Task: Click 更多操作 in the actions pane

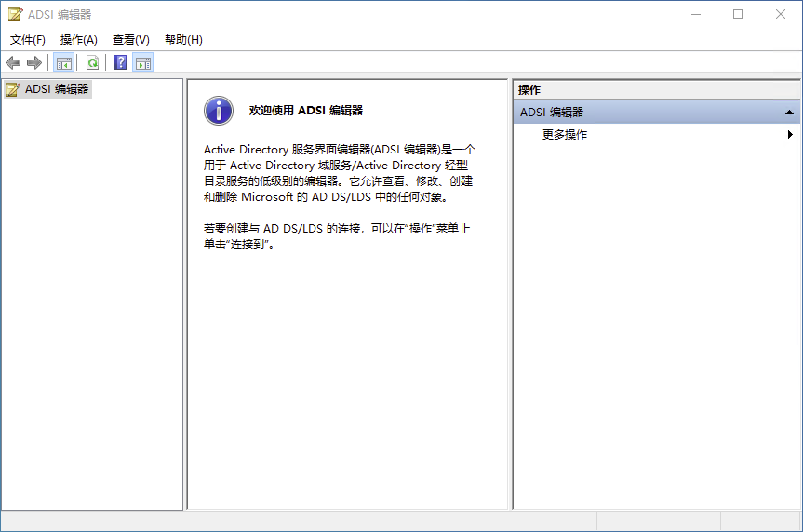Action: (x=565, y=134)
